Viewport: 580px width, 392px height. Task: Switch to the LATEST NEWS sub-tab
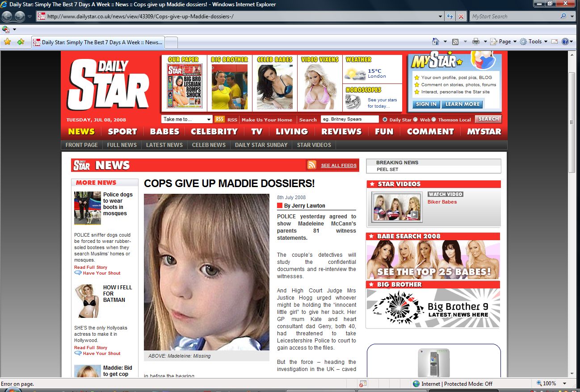[164, 145]
